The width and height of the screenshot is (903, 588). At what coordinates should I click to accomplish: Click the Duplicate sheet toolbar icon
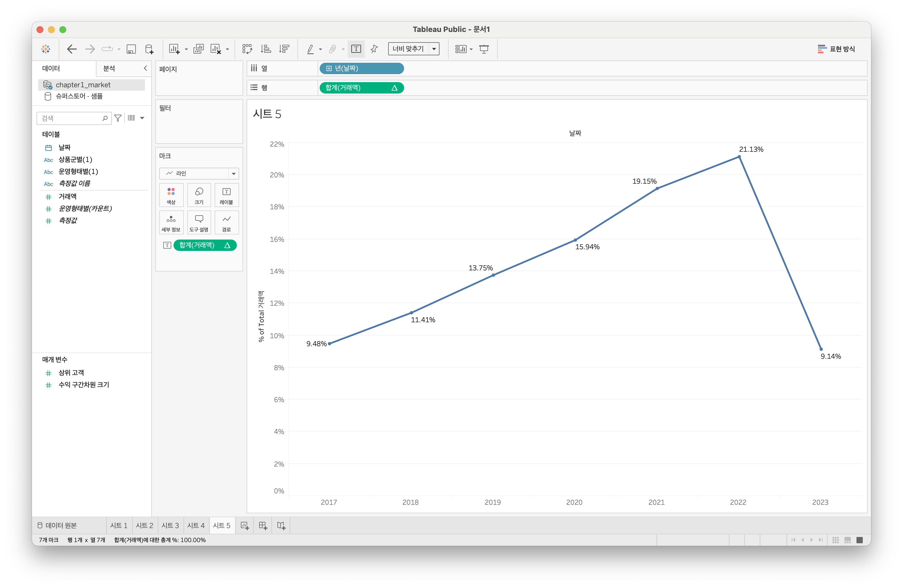pos(198,49)
